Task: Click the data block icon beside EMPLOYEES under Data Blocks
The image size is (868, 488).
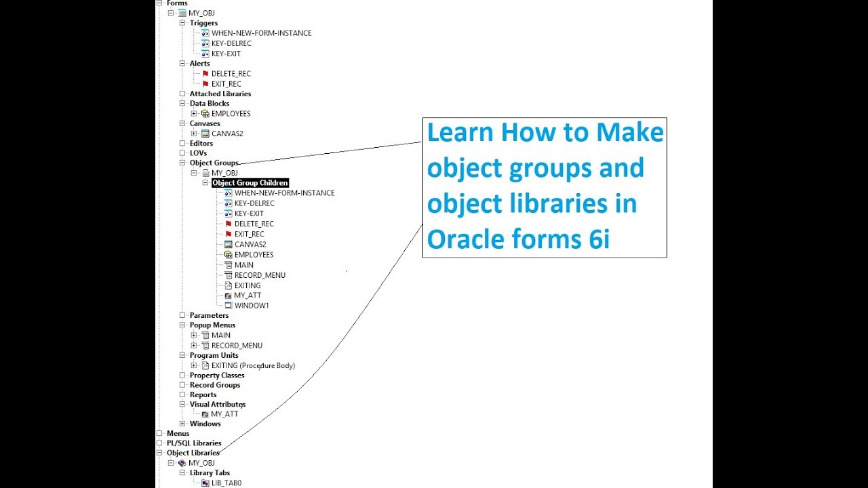Action: pyautogui.click(x=205, y=113)
